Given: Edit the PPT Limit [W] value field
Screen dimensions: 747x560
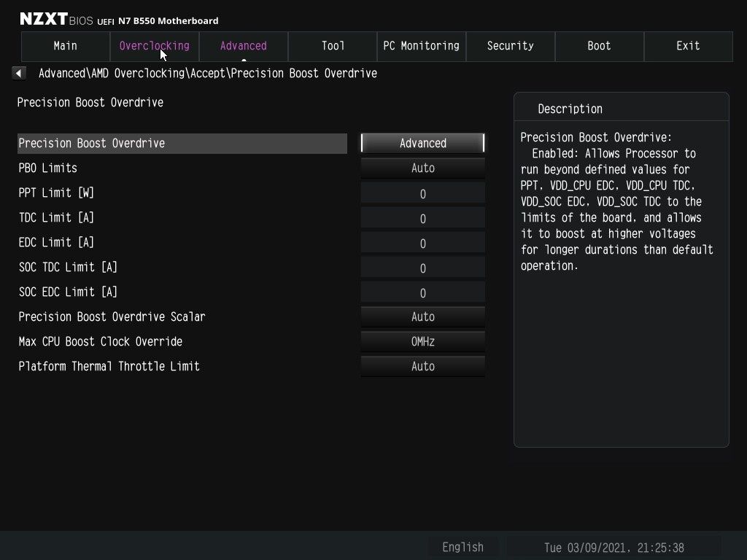Looking at the screenshot, I should 423,192.
